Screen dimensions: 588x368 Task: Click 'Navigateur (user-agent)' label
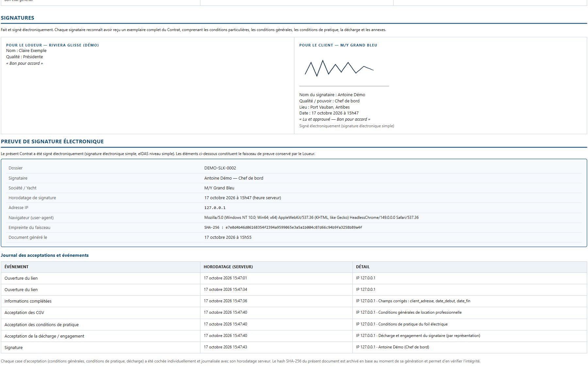pyautogui.click(x=31, y=218)
